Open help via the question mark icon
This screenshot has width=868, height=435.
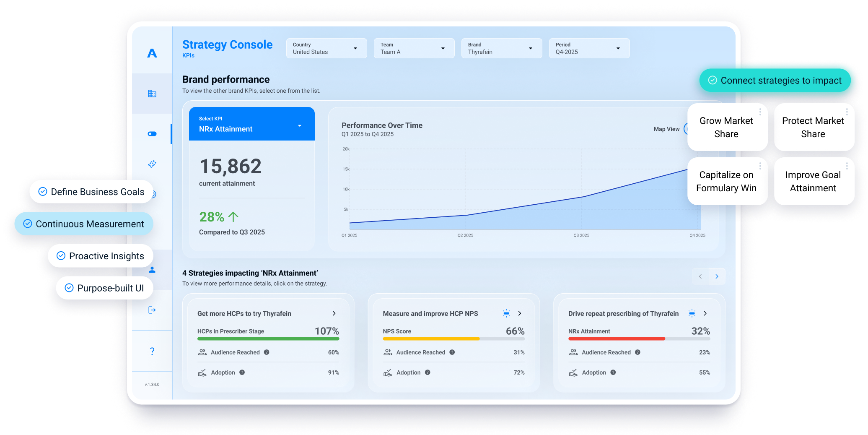click(x=152, y=351)
